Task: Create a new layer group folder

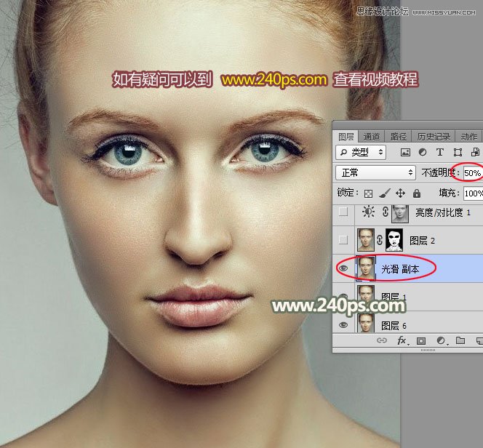Action: pyautogui.click(x=460, y=340)
